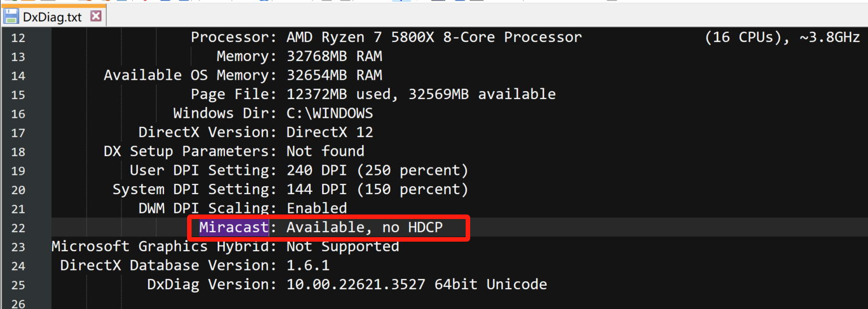Click the '(16 CPUs), ~3.8GHz' text
Image resolution: width=868 pixels, height=309 pixels.
pyautogui.click(x=782, y=37)
